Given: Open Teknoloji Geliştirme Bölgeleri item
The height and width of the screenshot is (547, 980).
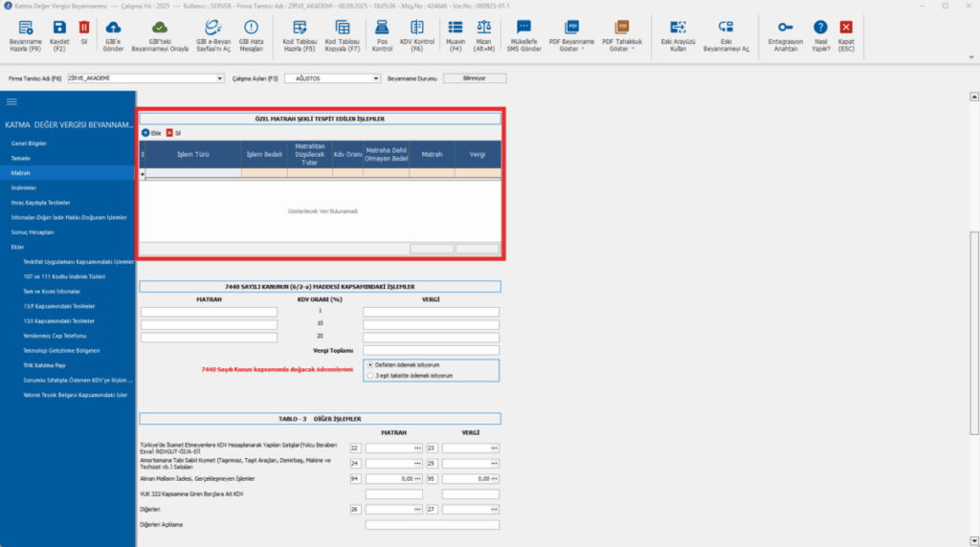Looking at the screenshot, I should coord(61,351).
